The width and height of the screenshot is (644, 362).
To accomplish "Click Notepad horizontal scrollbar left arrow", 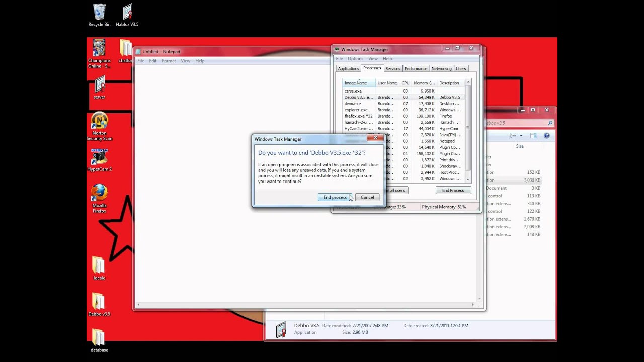I will point(139,304).
